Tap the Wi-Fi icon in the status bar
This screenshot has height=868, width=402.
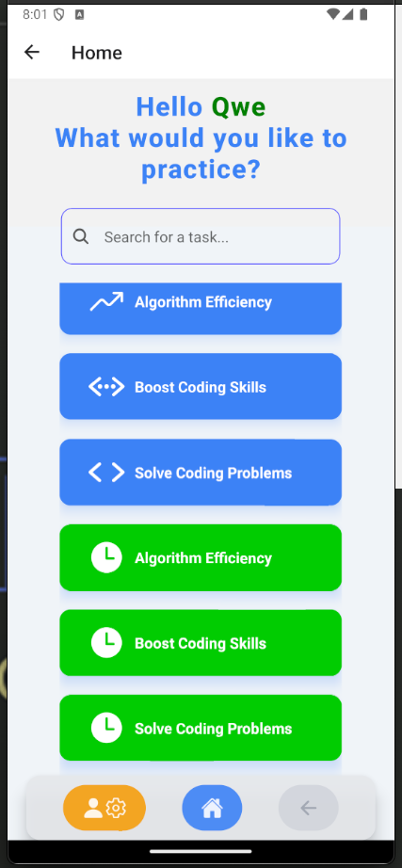[x=333, y=14]
